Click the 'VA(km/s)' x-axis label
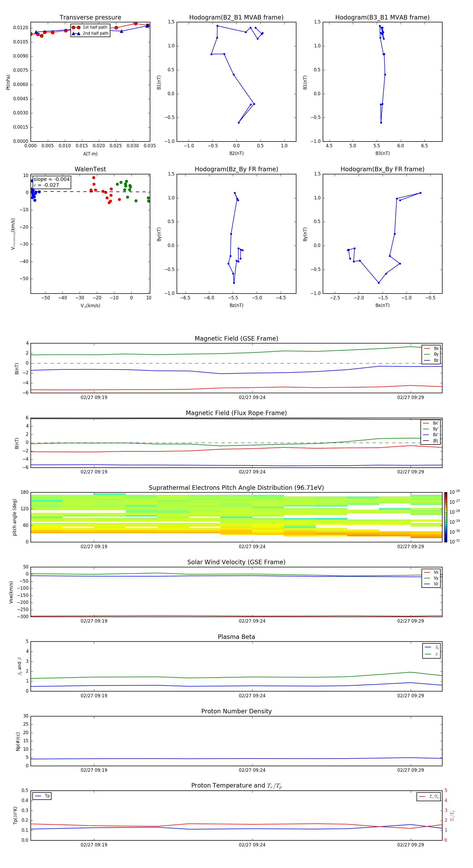 pos(90,306)
